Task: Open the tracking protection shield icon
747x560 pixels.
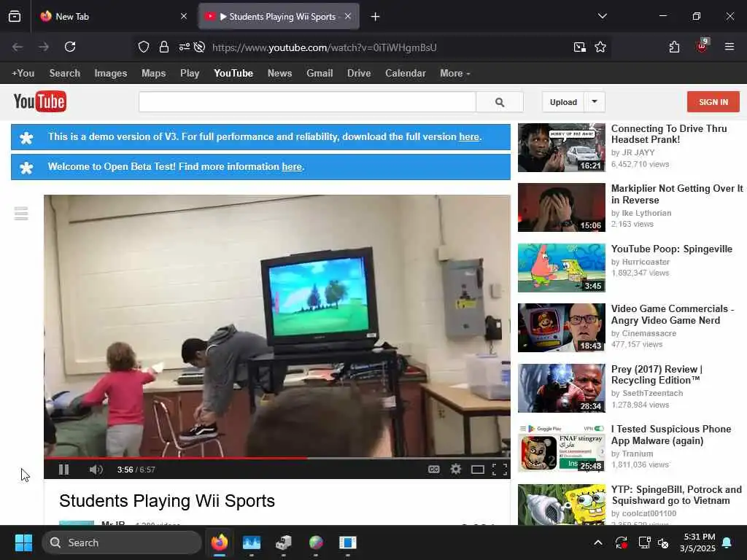Action: coord(144,47)
